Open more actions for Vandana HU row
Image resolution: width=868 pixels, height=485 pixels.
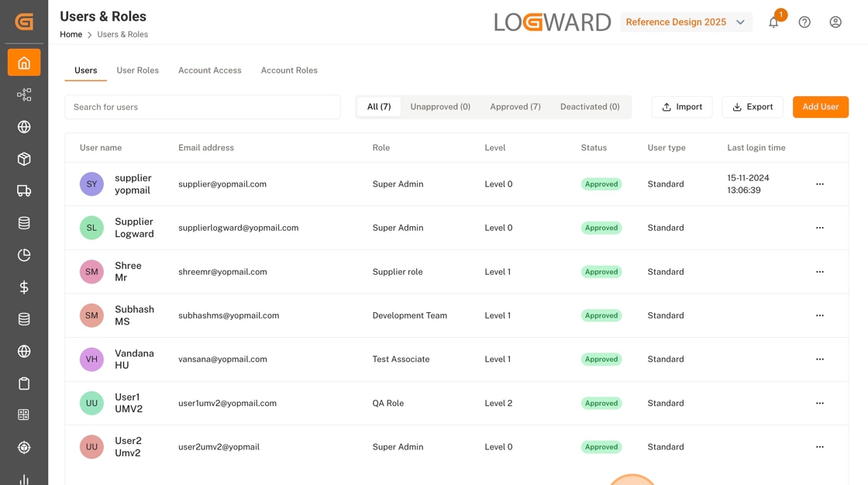point(820,359)
